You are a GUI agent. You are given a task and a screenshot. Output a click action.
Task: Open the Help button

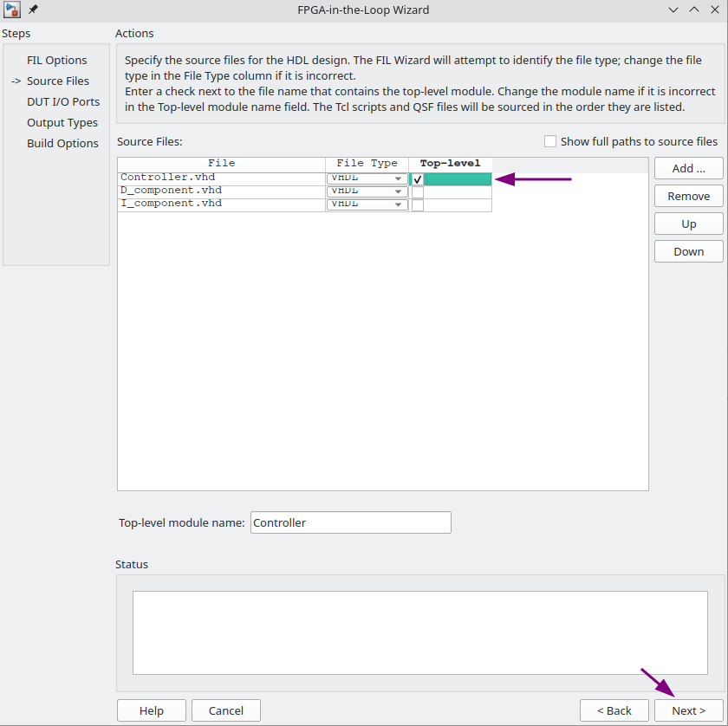click(152, 710)
